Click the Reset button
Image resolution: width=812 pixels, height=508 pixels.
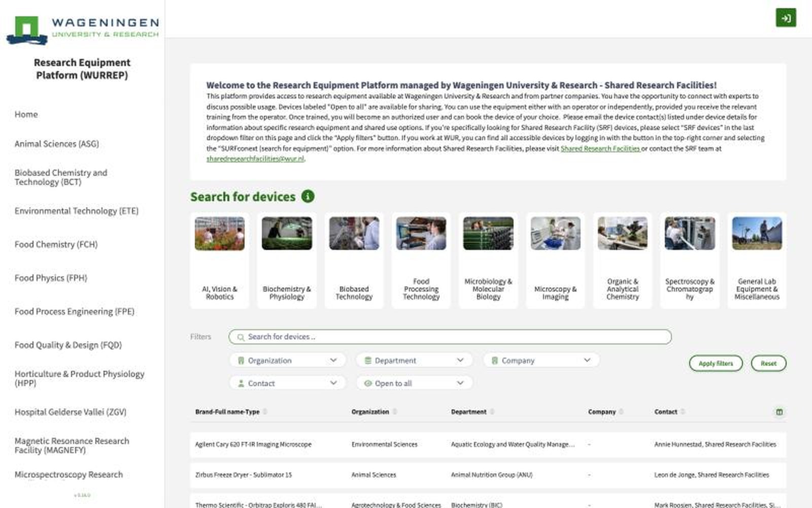(768, 363)
